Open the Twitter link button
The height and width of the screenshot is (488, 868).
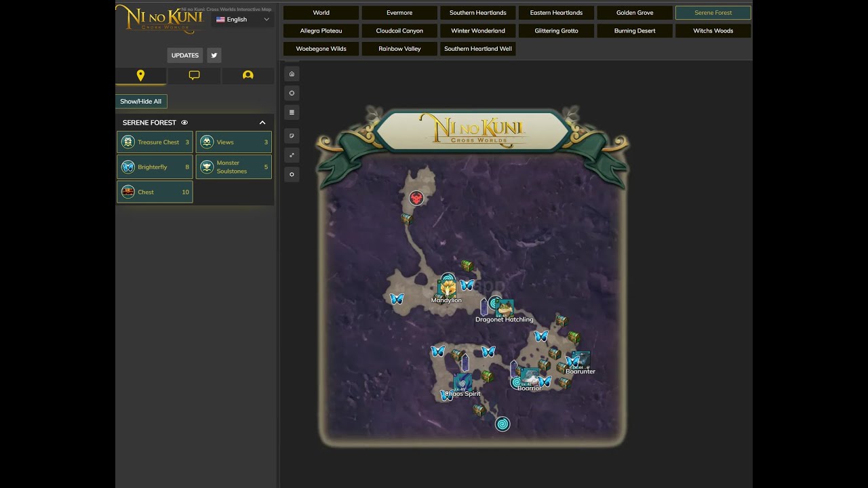point(214,56)
